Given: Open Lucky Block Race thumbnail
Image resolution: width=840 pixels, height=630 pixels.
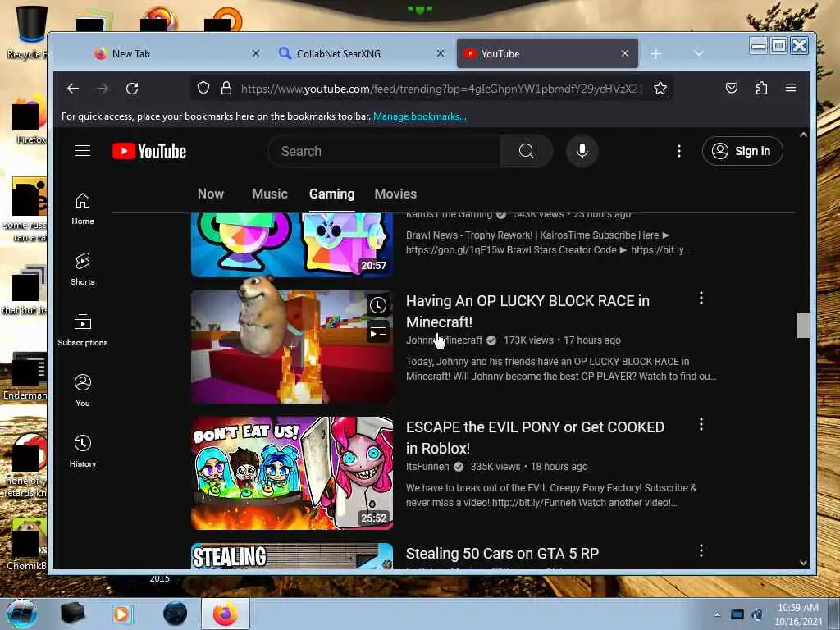Looking at the screenshot, I should coord(292,347).
